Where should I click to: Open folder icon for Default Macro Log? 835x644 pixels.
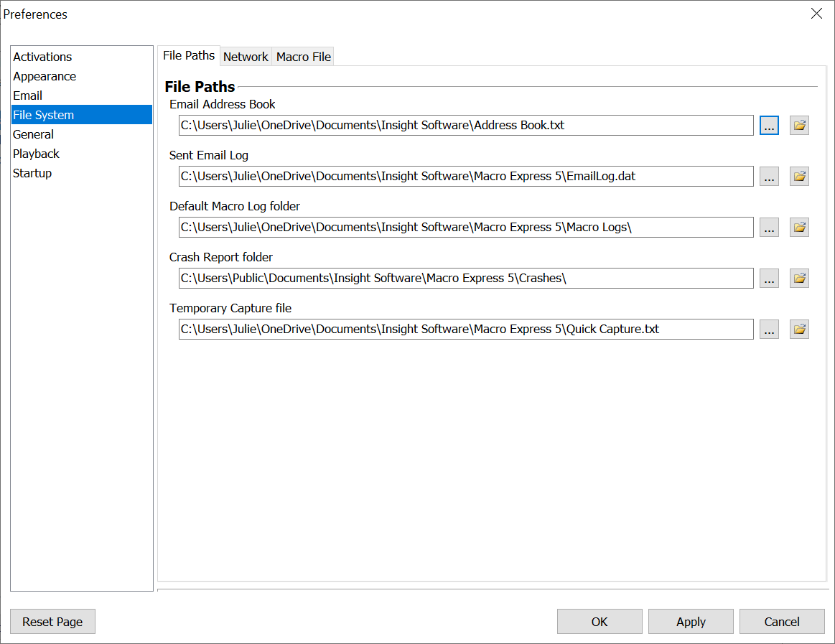point(799,227)
